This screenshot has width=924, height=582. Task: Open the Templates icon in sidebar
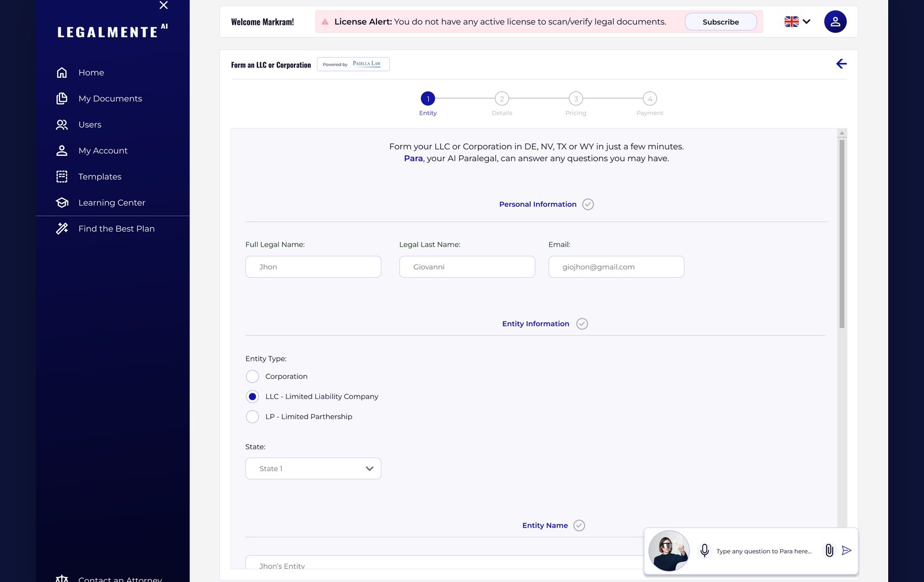click(x=62, y=177)
